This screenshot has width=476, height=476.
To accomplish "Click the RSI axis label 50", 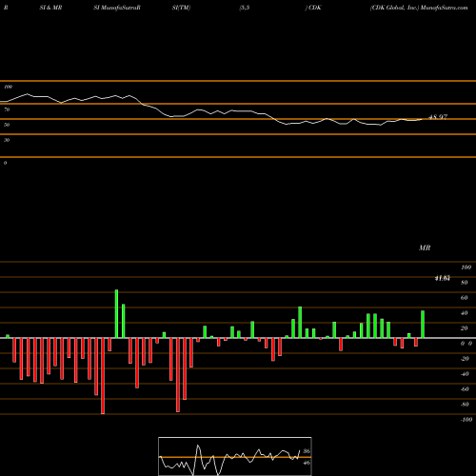I will (7, 125).
